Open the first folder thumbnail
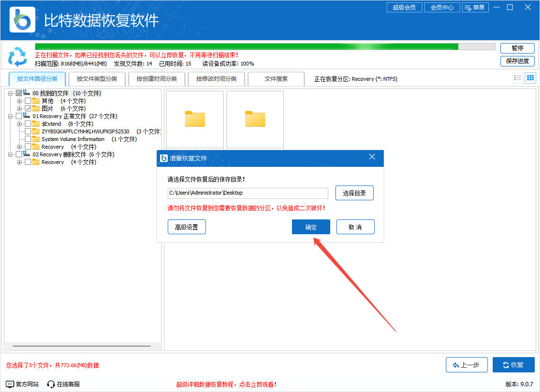540x392 pixels. coord(195,120)
